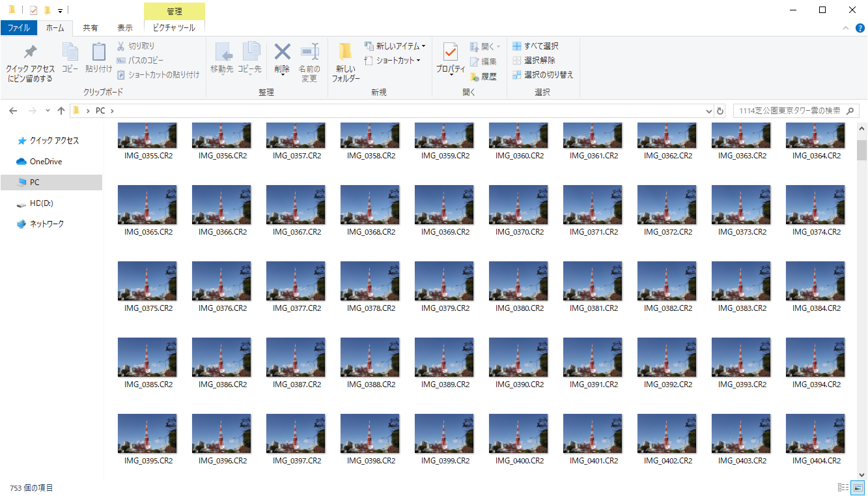Click the refresh icon beside address bar
This screenshot has width=868, height=496.
point(720,111)
